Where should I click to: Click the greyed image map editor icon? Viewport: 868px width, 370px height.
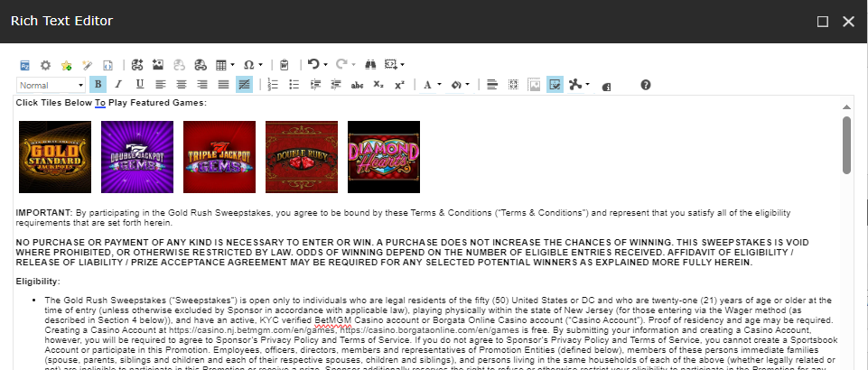[x=534, y=85]
